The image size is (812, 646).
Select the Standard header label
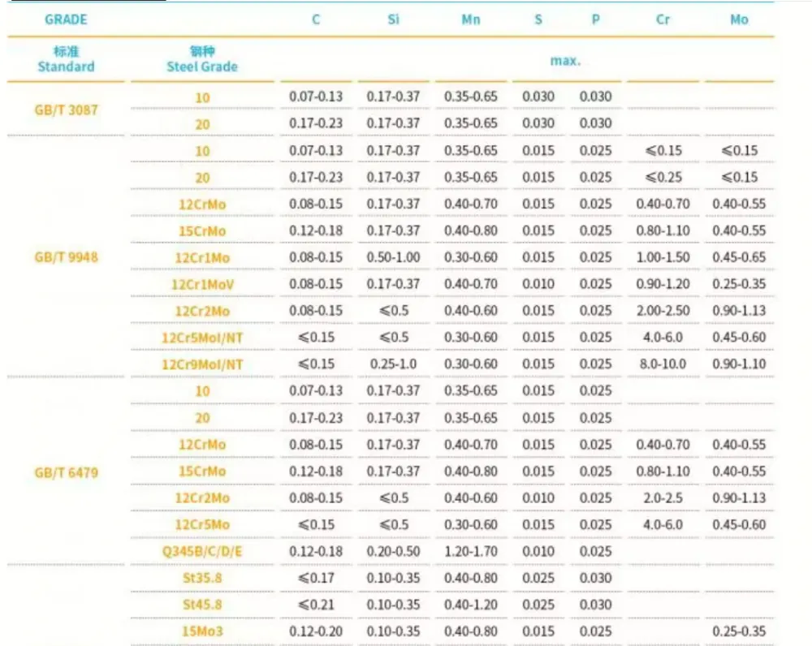66,67
